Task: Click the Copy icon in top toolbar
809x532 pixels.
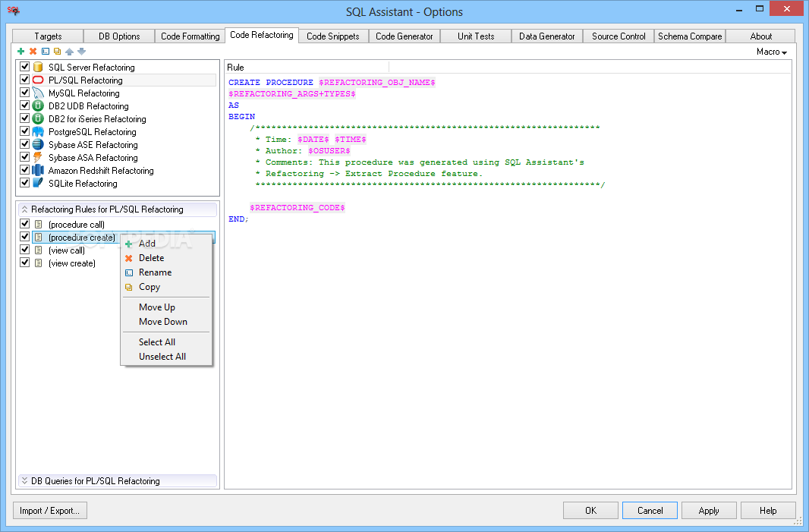Action: pos(57,52)
